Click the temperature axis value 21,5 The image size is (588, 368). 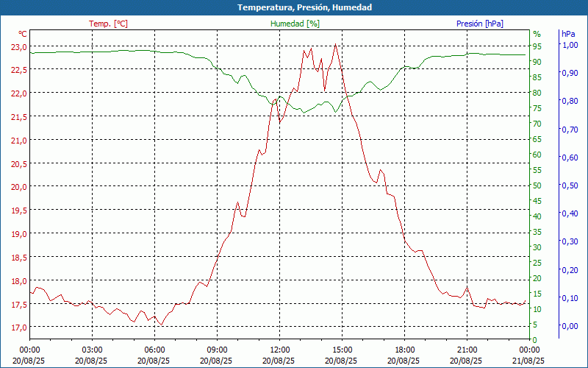tap(20, 117)
